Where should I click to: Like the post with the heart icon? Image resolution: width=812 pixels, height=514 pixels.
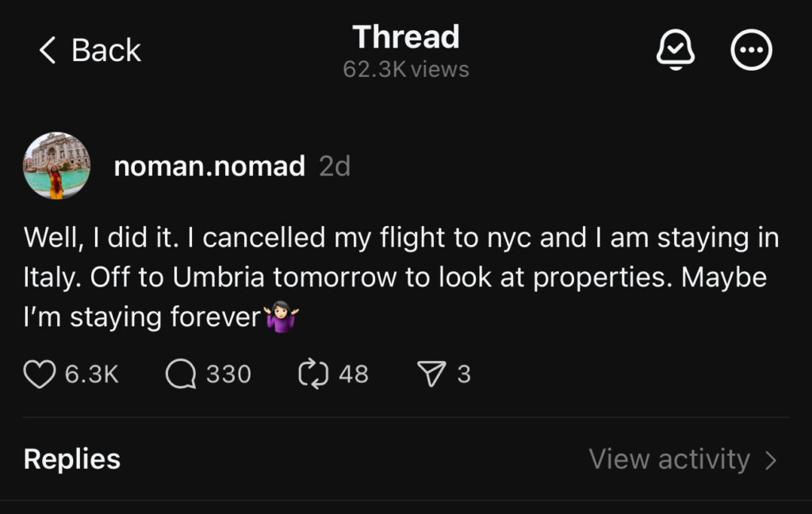[40, 374]
